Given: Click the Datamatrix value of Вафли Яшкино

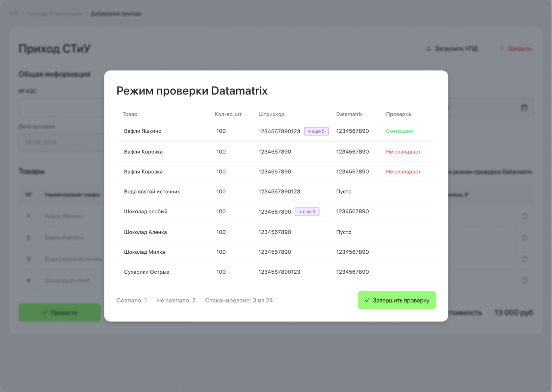Looking at the screenshot, I should pos(353,131).
